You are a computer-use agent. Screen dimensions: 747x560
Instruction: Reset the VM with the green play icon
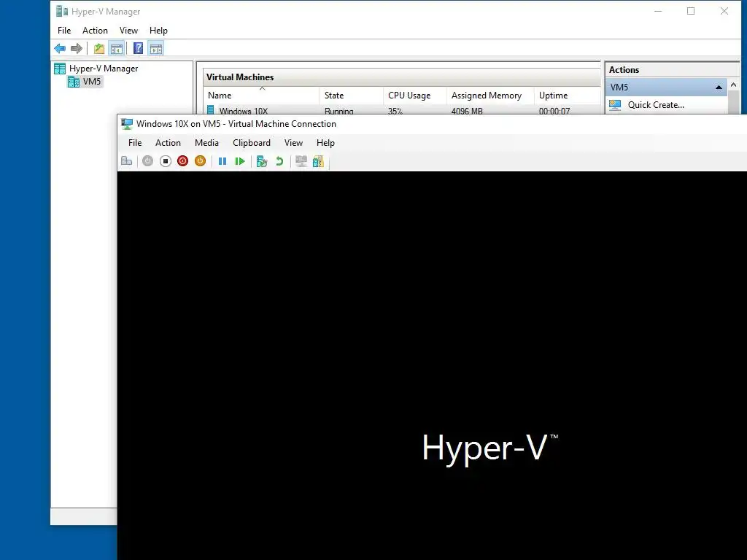pos(239,161)
